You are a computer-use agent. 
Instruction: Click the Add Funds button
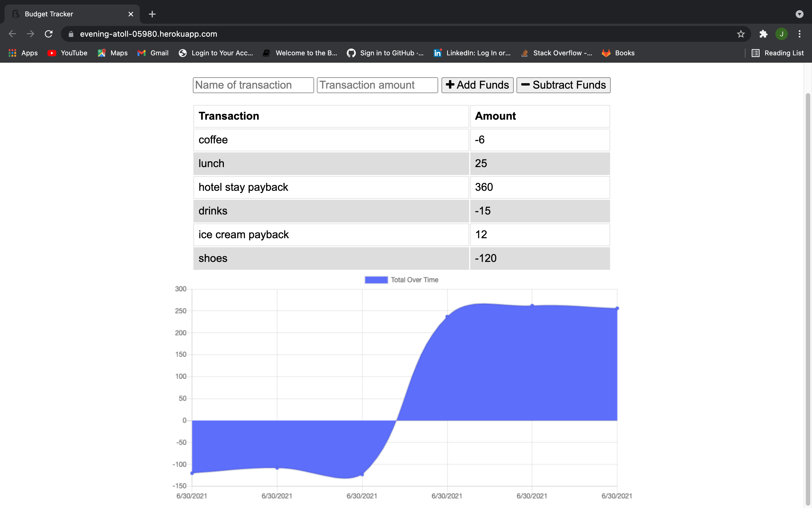[477, 85]
